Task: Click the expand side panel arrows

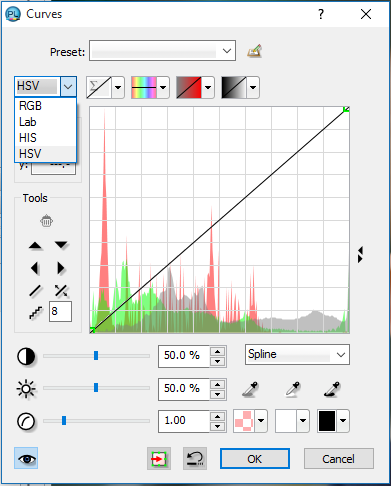Action: 360,255
